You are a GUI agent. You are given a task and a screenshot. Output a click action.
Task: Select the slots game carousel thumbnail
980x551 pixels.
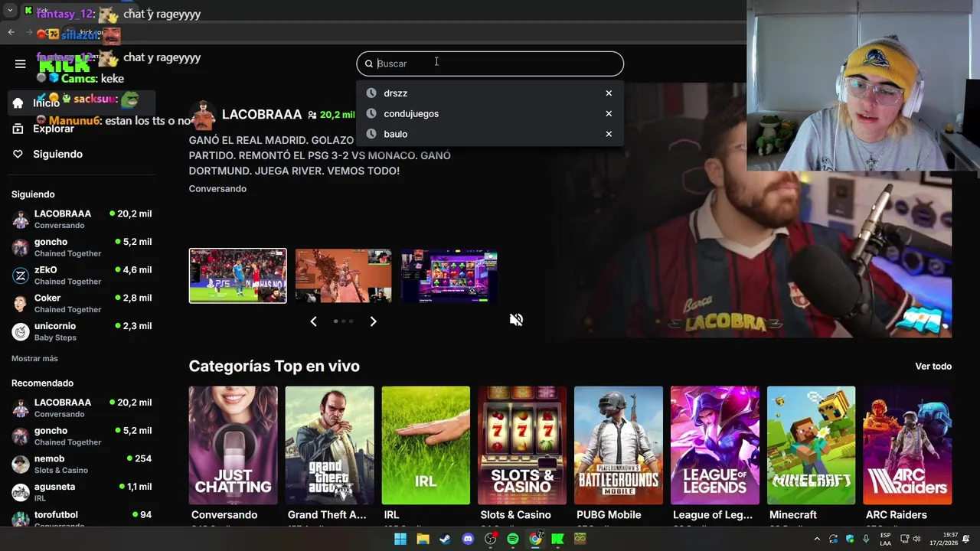(449, 275)
